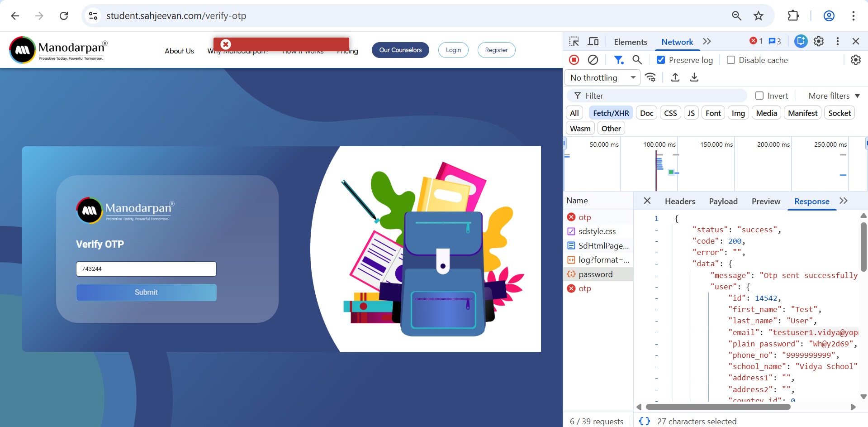Switch to the Elements tab
868x427 pixels.
pyautogui.click(x=630, y=42)
